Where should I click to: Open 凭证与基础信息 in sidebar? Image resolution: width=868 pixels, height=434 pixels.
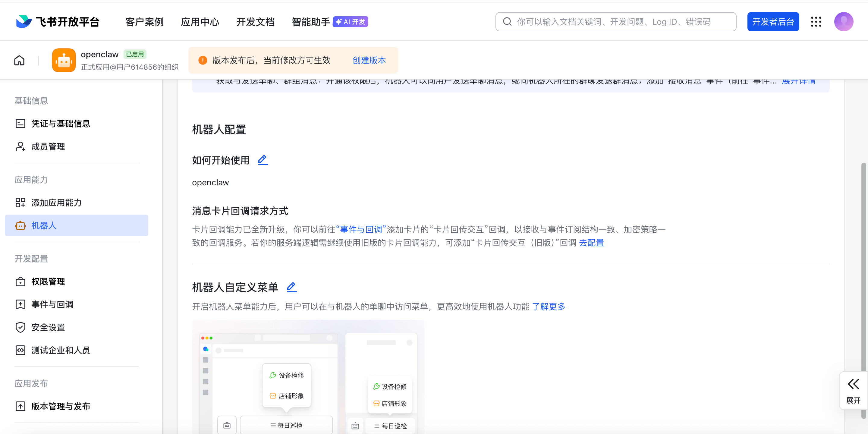point(60,124)
